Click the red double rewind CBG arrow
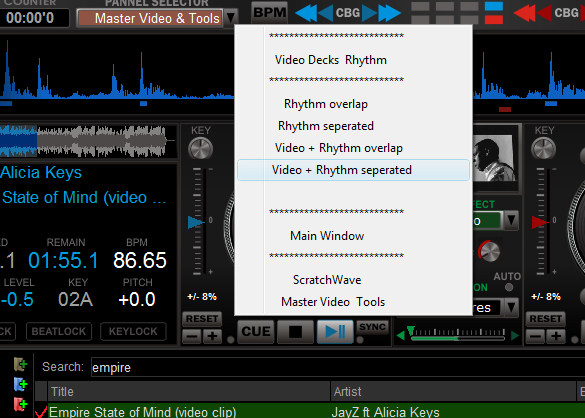585x418 pixels. click(x=525, y=13)
